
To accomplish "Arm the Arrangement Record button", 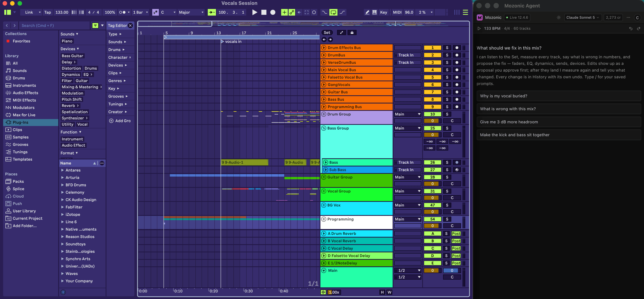I will tap(273, 12).
